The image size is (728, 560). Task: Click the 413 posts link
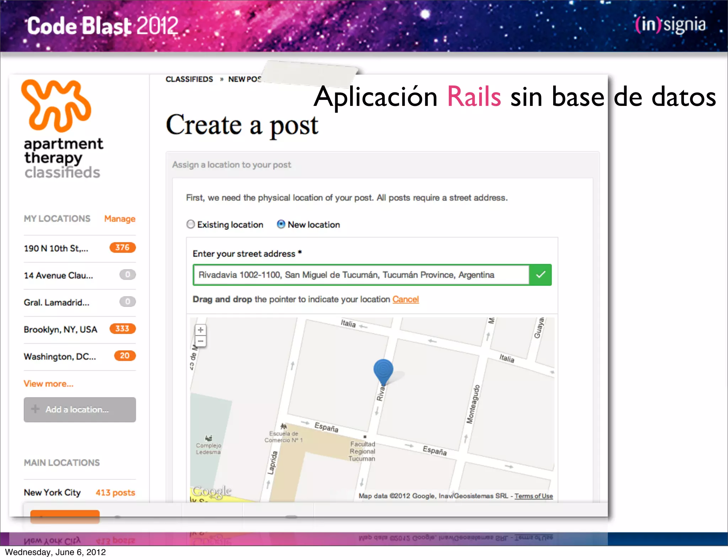[115, 492]
